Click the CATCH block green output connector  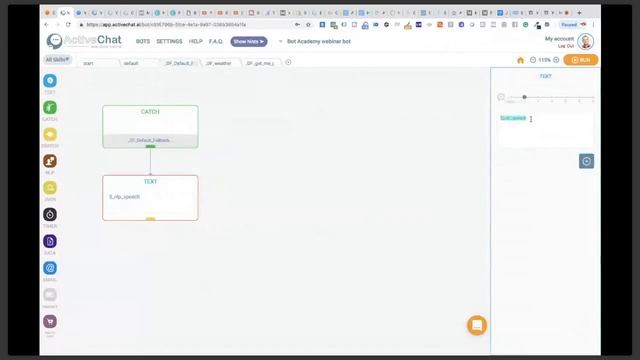coord(150,146)
